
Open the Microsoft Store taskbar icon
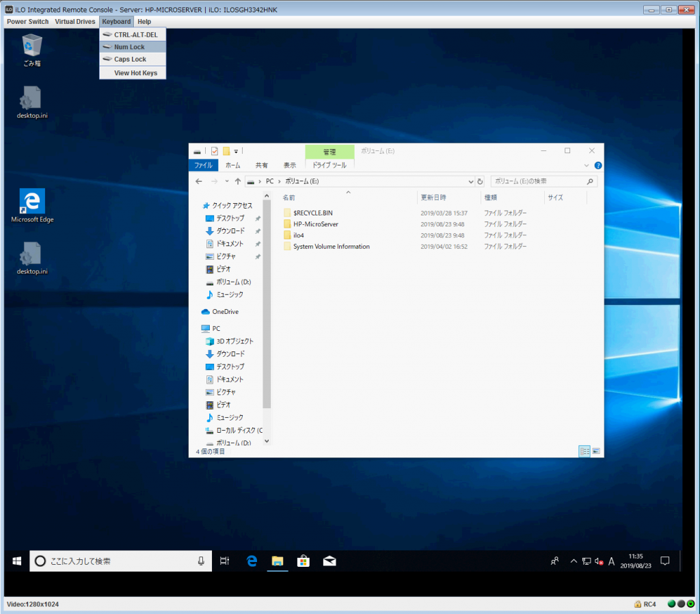tap(304, 561)
